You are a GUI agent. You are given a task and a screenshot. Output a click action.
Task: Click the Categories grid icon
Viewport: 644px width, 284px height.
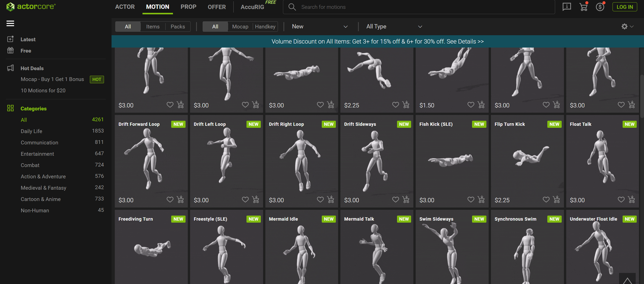point(10,108)
